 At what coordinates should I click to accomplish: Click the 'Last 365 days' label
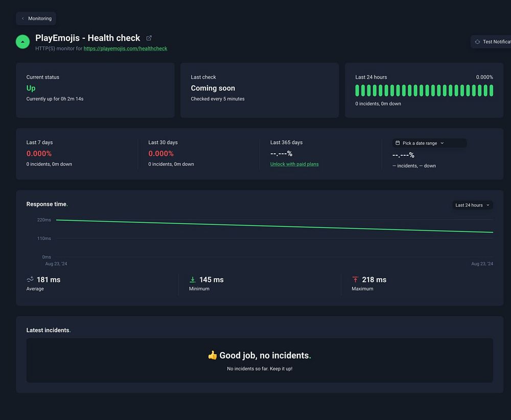(287, 143)
